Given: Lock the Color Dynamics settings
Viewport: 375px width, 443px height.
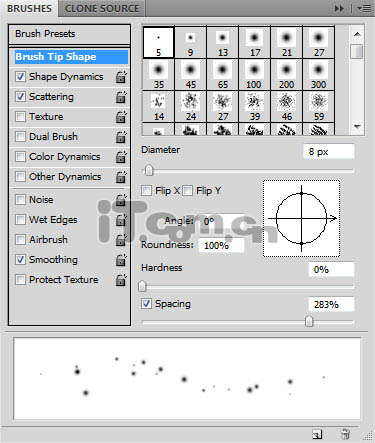Looking at the screenshot, I should (121, 157).
